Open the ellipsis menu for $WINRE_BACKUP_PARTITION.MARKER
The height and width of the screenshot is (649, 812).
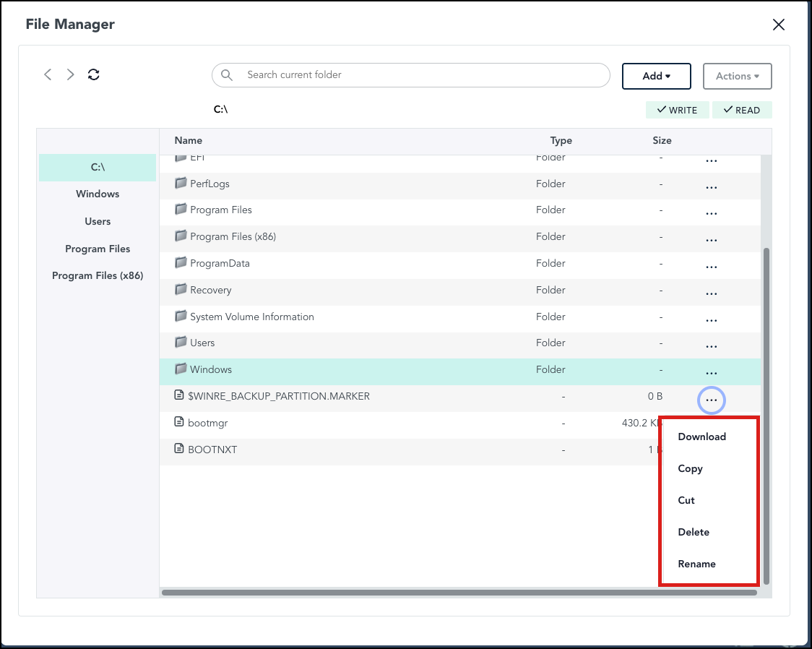click(x=711, y=399)
